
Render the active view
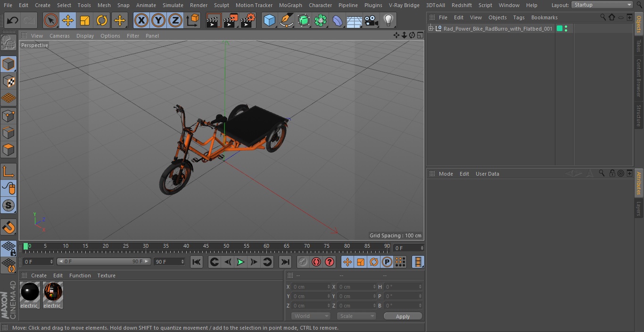214,21
